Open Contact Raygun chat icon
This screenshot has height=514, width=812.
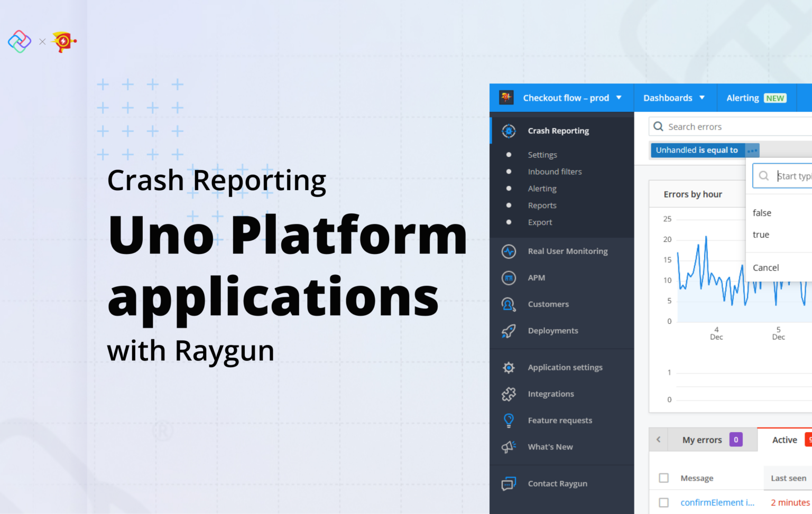pos(508,483)
